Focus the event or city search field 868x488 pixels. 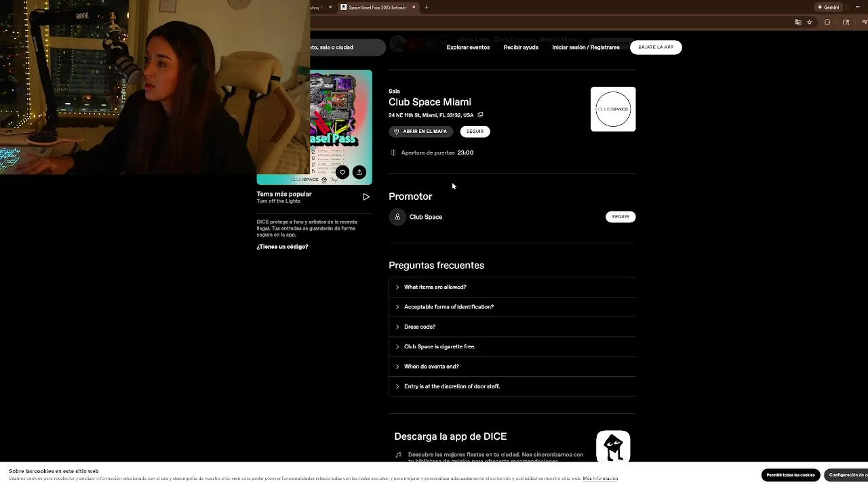pyautogui.click(x=347, y=47)
